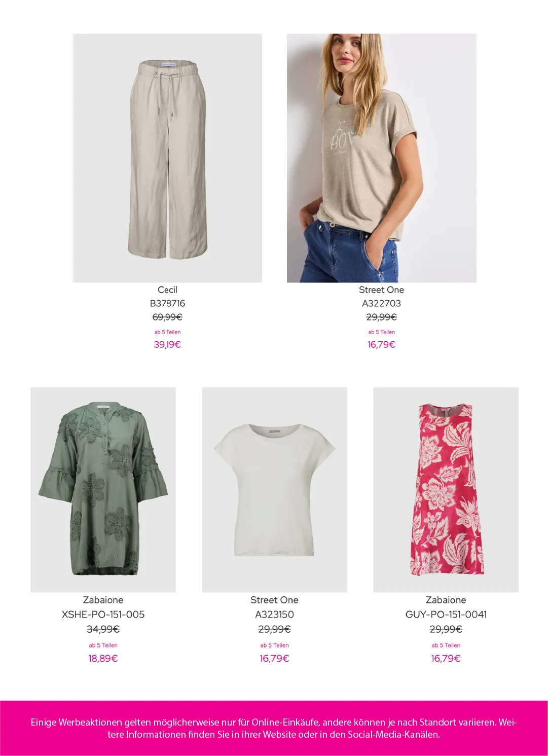Click the crossed-out 69,99€ price
The image size is (548, 756).
point(167,317)
